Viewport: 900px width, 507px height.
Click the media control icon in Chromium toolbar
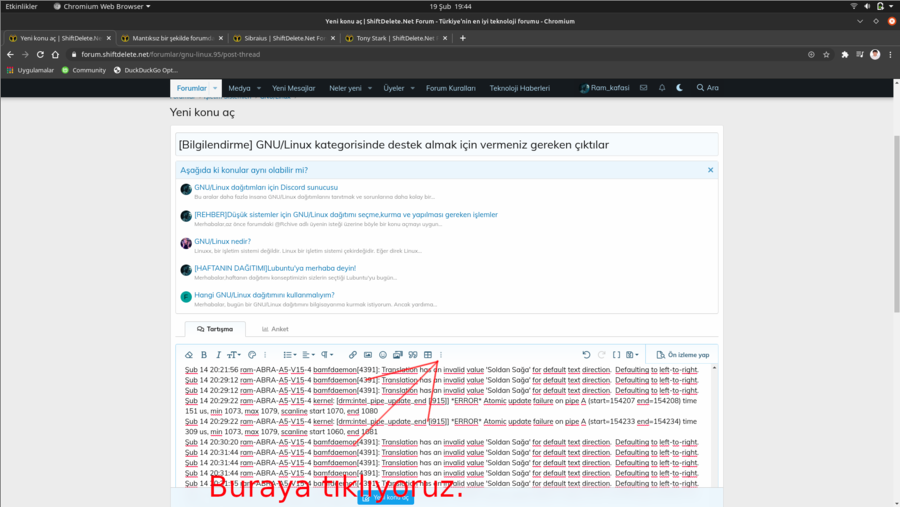pyautogui.click(x=860, y=55)
